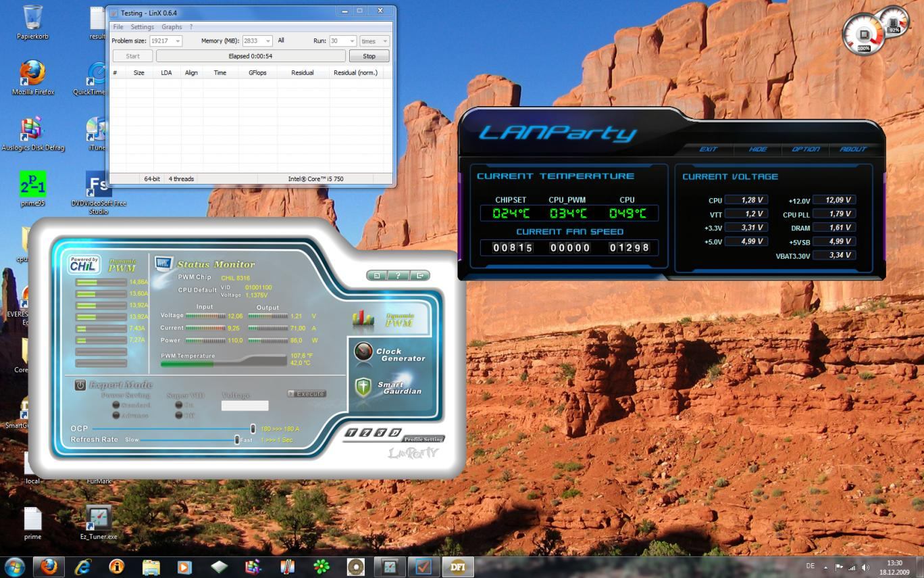
Task: Select profile 3 in Profile Setting
Action: pyautogui.click(x=380, y=433)
